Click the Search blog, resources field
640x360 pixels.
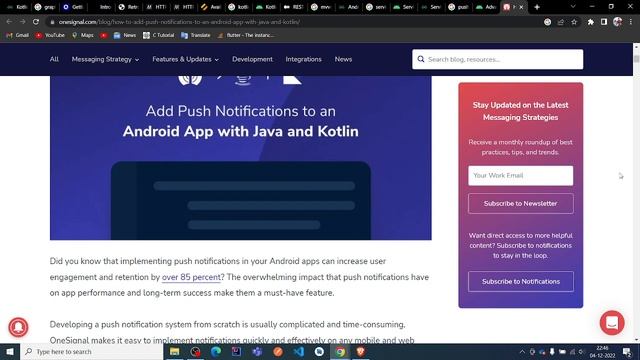click(x=498, y=59)
